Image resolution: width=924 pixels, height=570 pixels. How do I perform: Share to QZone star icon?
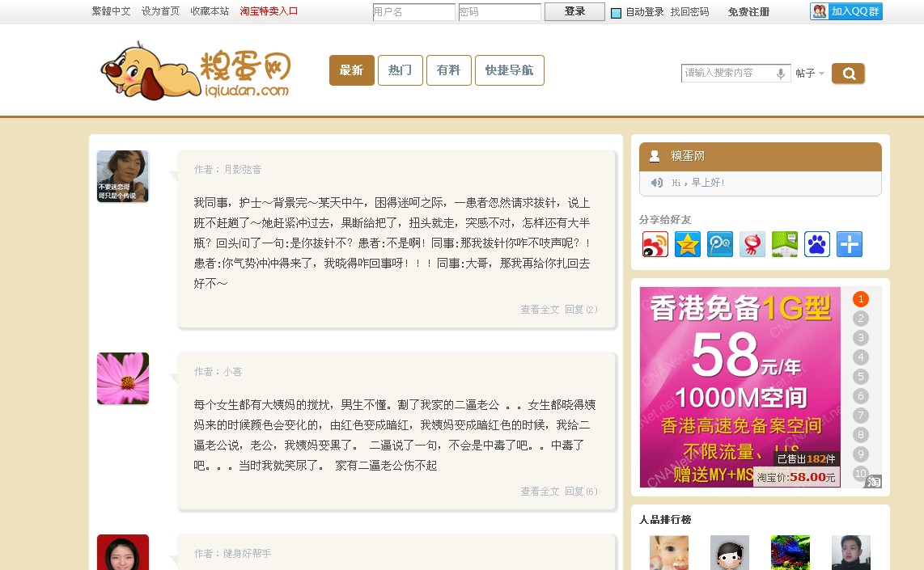point(687,244)
